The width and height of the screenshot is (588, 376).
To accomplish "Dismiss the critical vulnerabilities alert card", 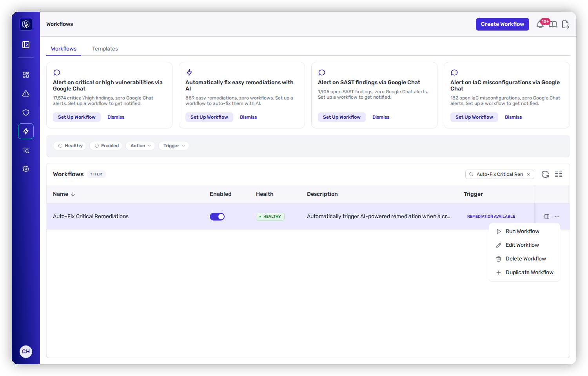I will tap(116, 117).
